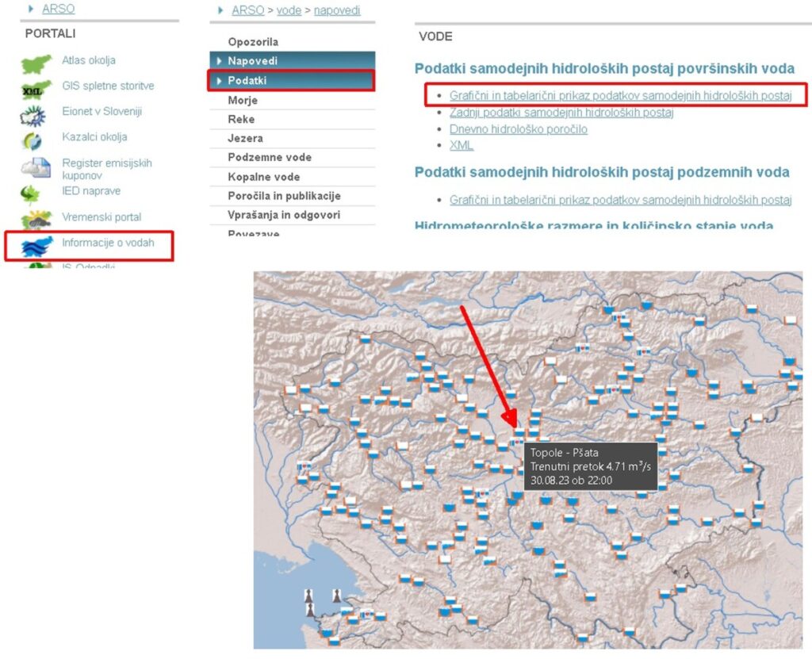The width and height of the screenshot is (812, 659).
Task: Open the Morje menu item
Action: (243, 100)
